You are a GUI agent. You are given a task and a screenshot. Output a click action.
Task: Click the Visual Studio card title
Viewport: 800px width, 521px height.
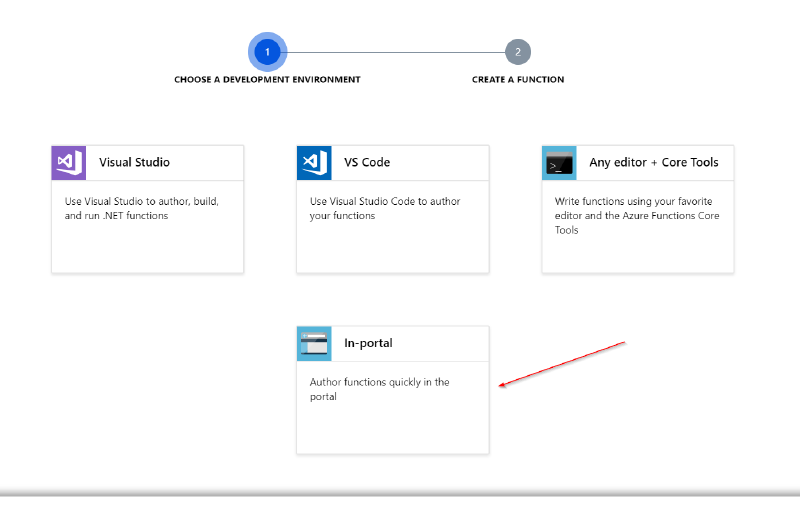coord(135,162)
